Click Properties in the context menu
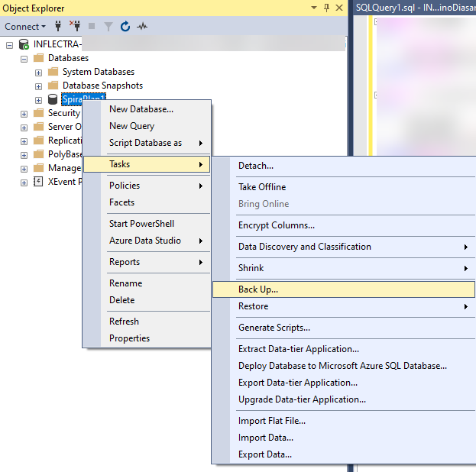Image resolution: width=476 pixels, height=472 pixels. point(129,338)
